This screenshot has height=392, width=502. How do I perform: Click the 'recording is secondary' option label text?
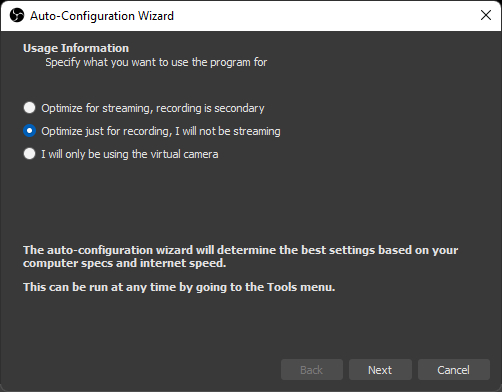pos(210,108)
